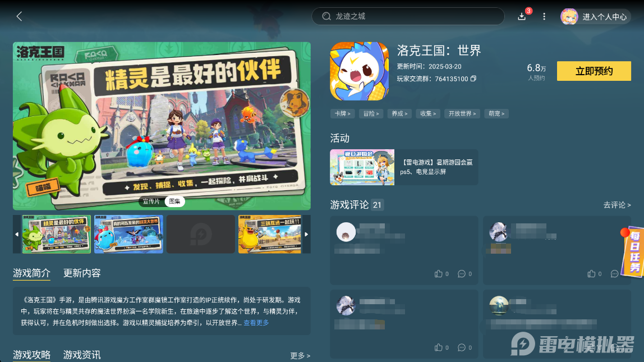Click the main 精灵是最好的伙伴 banner image

coord(162,126)
